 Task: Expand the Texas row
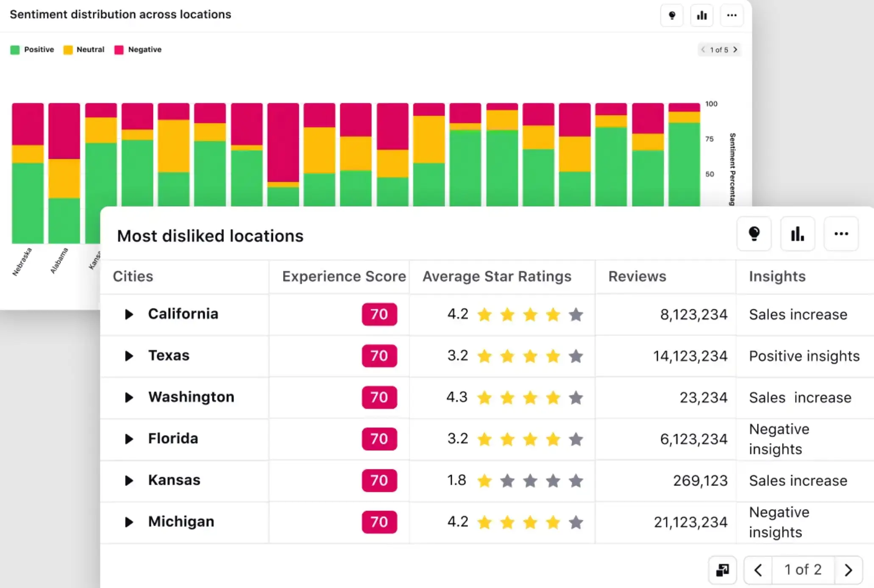click(129, 356)
